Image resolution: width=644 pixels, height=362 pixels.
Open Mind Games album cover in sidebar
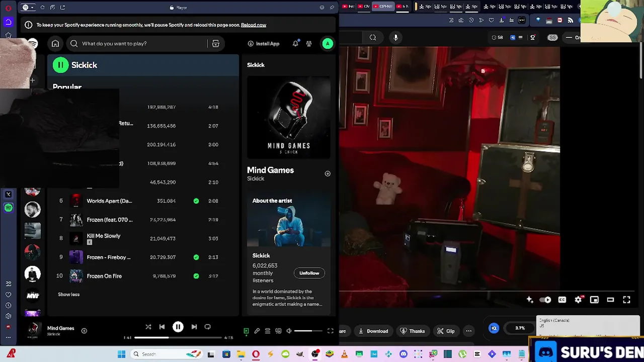[x=289, y=118]
